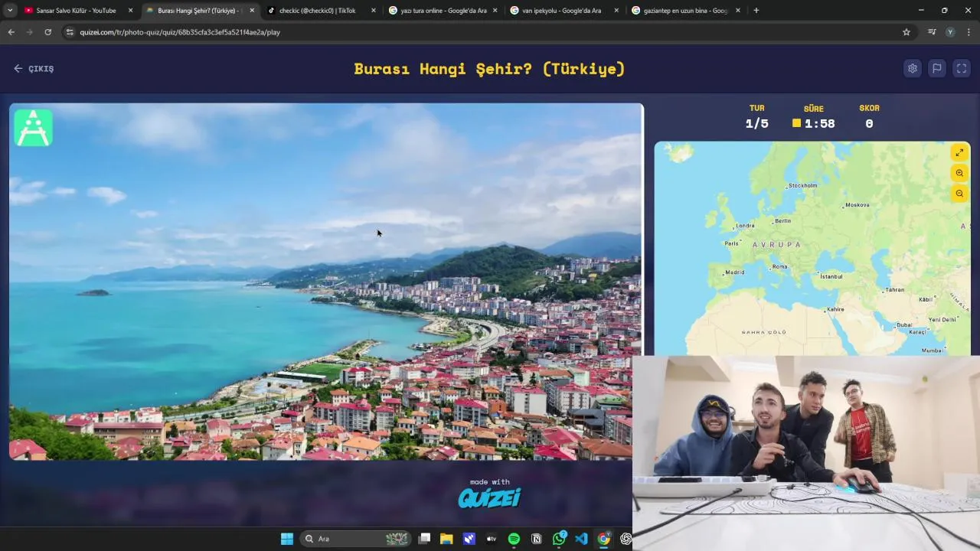
Task: Reload the current page
Action: pos(47,32)
